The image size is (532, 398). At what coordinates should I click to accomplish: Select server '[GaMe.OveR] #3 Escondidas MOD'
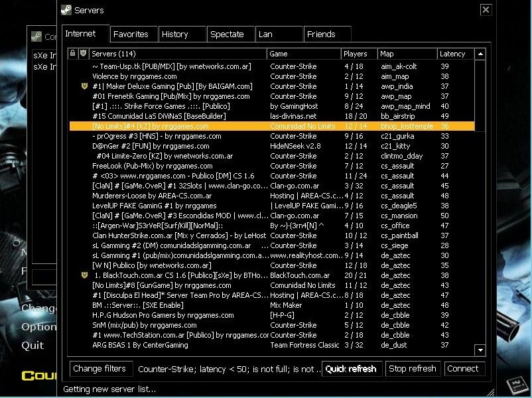pos(272,216)
